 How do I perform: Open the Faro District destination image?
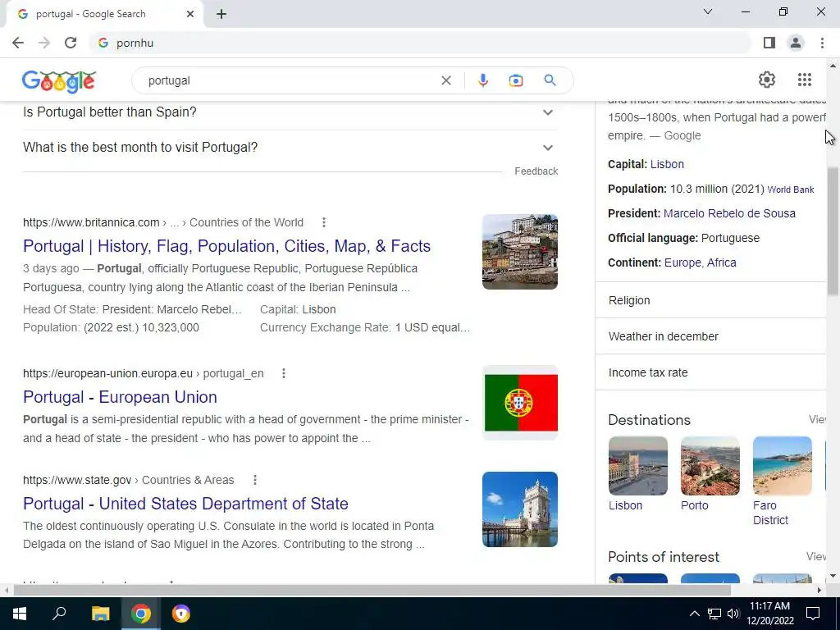tap(782, 466)
